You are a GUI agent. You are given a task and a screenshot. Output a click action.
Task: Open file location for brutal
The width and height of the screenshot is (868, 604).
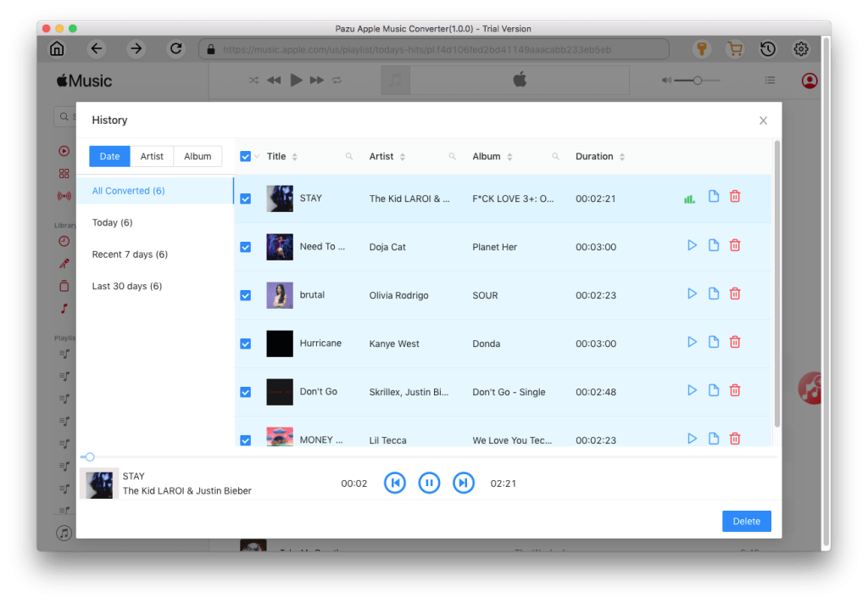point(713,294)
